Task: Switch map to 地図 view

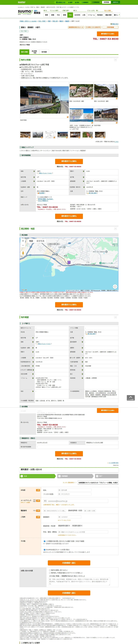Action: point(31,241)
